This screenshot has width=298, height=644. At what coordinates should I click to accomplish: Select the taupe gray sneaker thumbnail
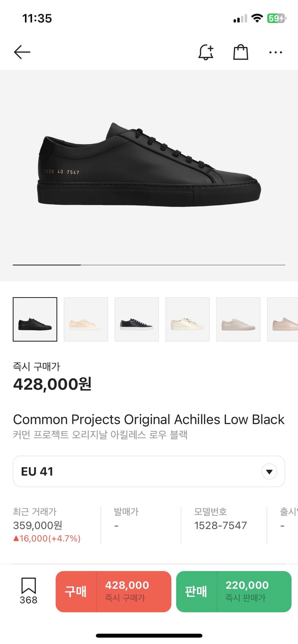point(238,319)
